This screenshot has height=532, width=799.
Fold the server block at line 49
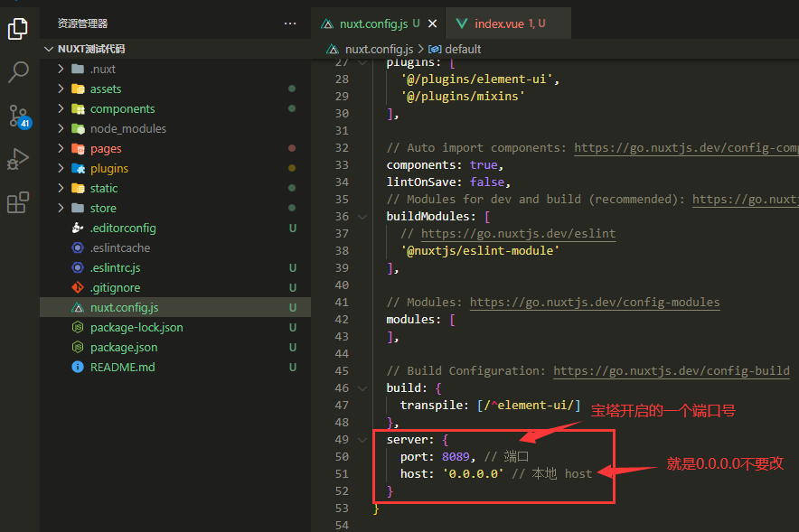point(362,440)
